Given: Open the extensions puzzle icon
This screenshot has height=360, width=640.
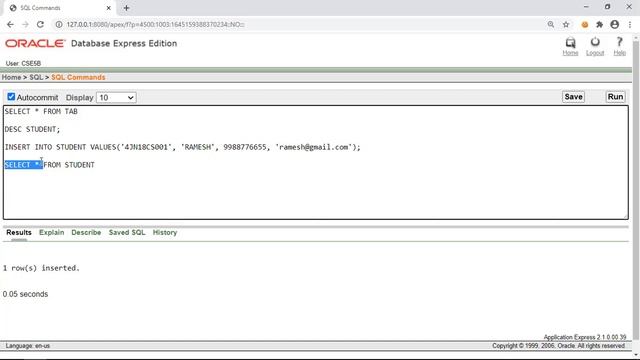Looking at the screenshot, I should tap(599, 24).
